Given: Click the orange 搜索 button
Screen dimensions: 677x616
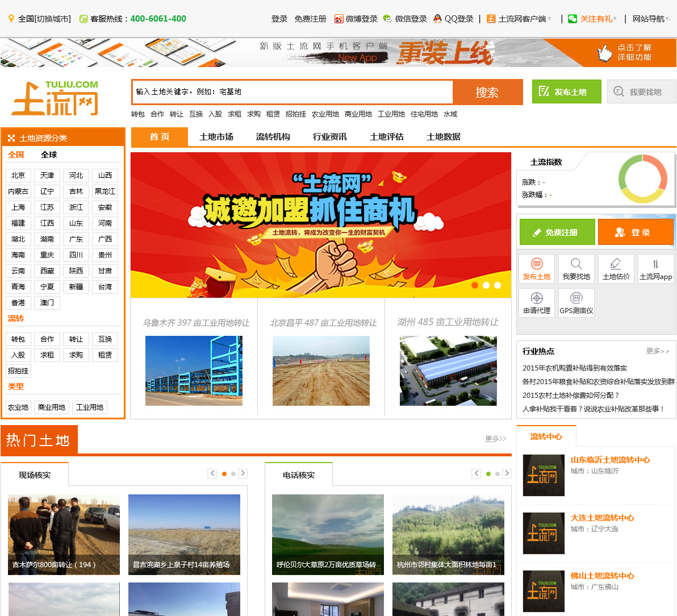Looking at the screenshot, I should point(487,92).
